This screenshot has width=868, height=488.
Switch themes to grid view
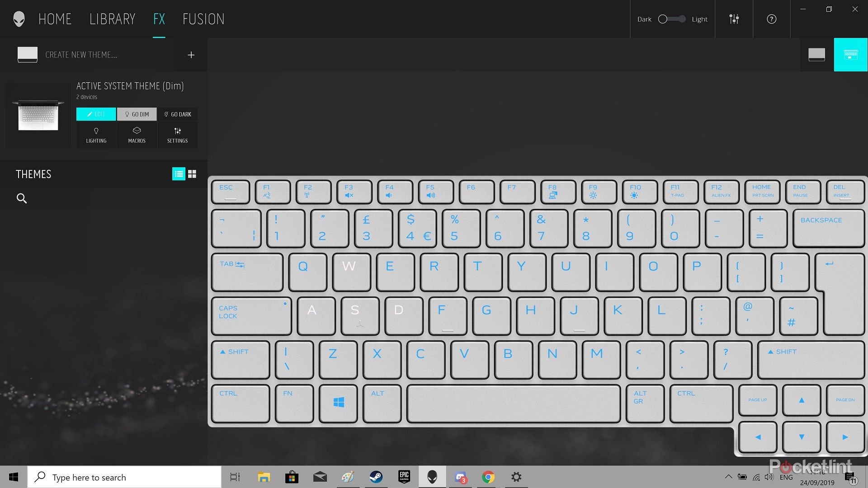(x=192, y=174)
